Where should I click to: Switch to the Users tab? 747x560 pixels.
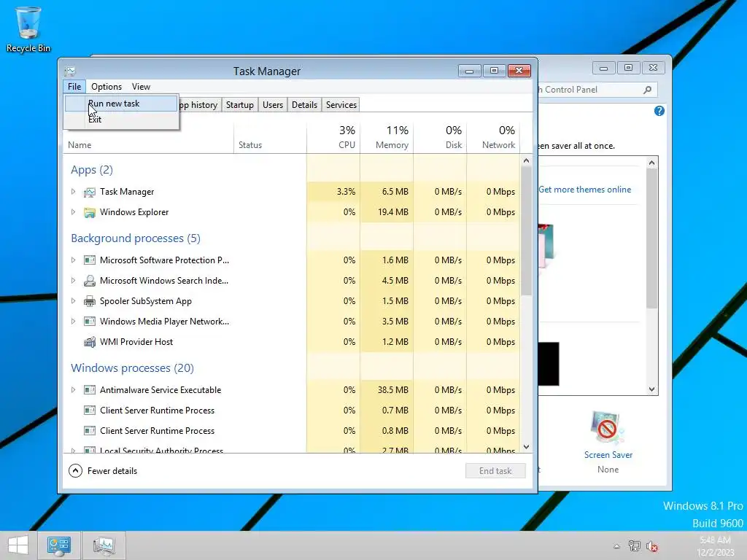click(273, 105)
